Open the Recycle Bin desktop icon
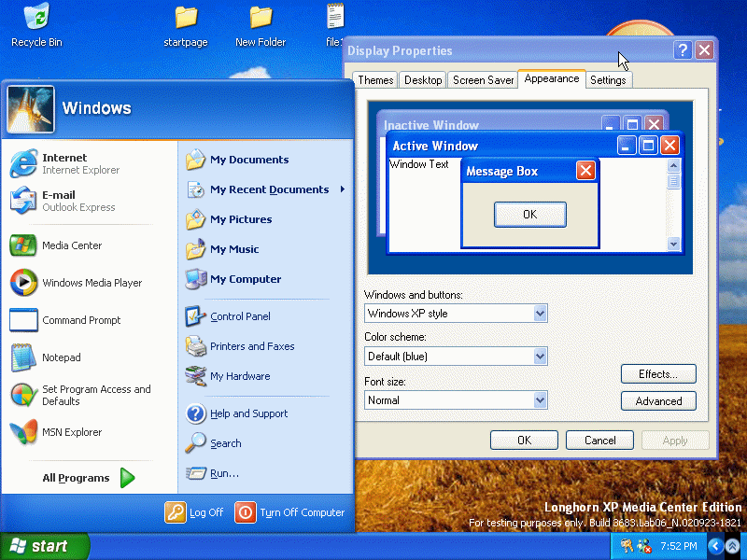Viewport: 747px width, 560px height. [x=36, y=25]
